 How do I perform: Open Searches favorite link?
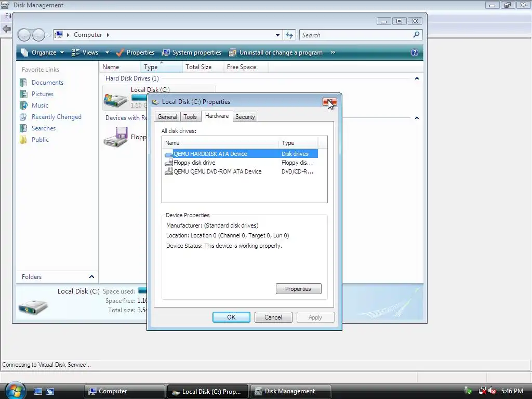click(44, 128)
